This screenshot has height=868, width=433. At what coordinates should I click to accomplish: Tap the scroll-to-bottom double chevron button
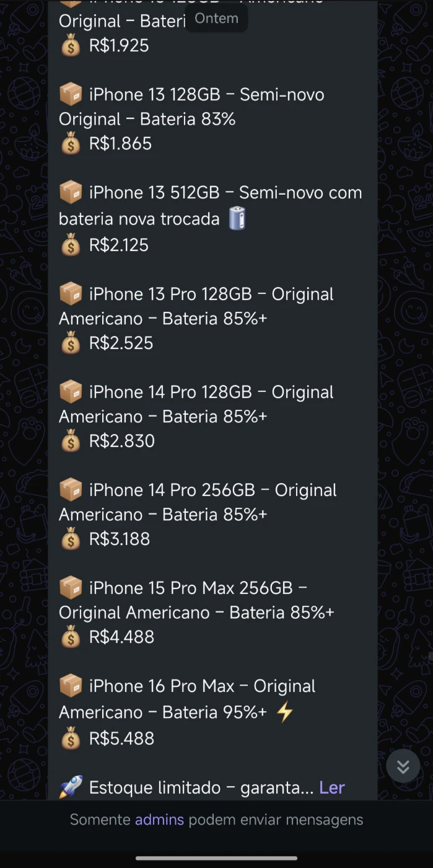click(403, 768)
